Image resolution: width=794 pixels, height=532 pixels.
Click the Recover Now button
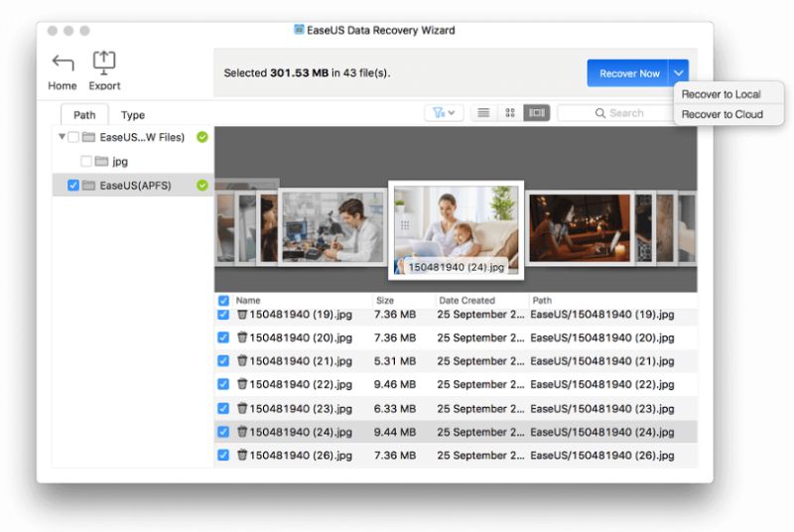628,73
